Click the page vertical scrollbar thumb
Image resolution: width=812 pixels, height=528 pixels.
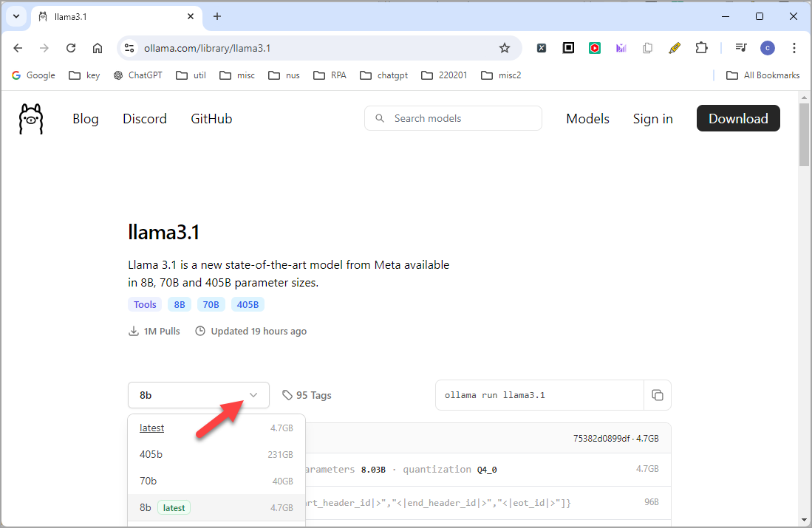point(804,134)
